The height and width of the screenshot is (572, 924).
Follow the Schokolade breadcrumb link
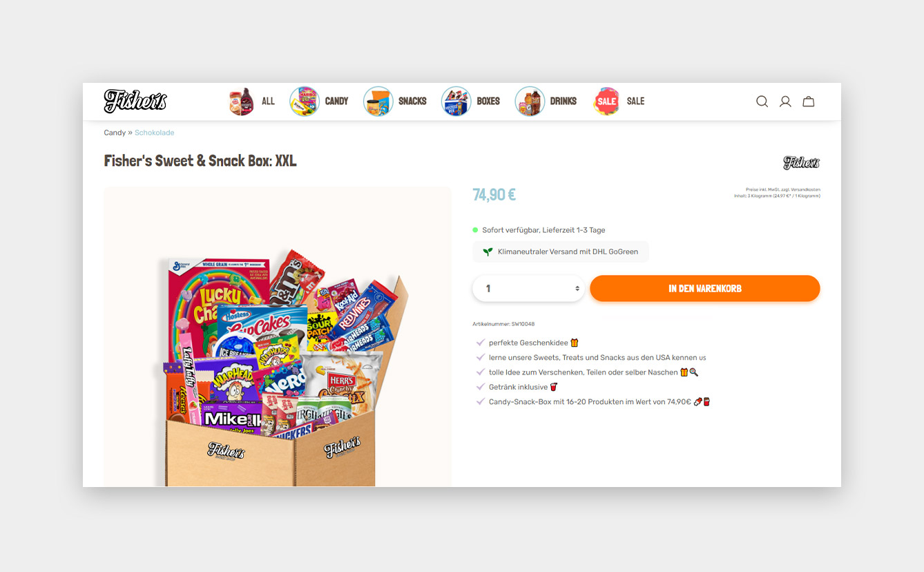pos(155,133)
